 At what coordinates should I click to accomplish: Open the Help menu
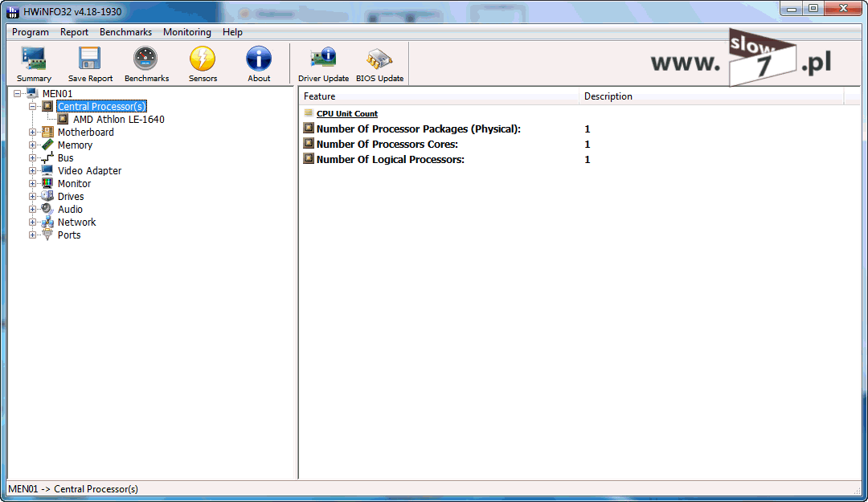[x=232, y=32]
